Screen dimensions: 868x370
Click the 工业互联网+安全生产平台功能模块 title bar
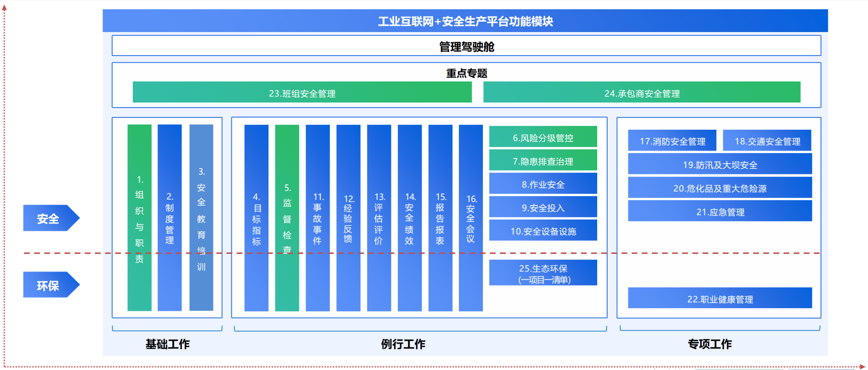[x=465, y=21]
